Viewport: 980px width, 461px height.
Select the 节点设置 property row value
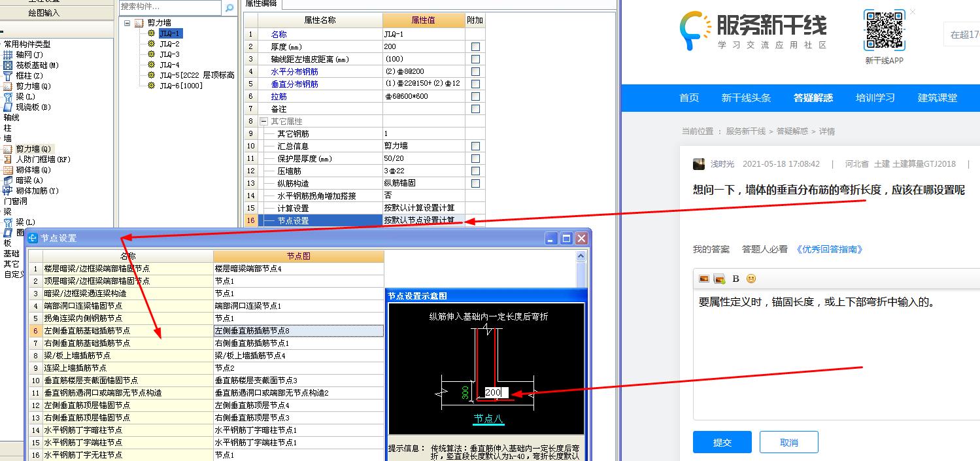point(424,220)
